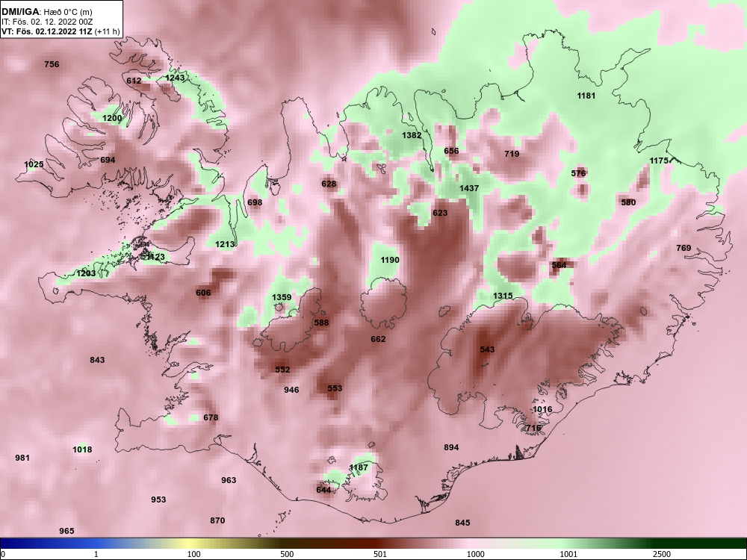The height and width of the screenshot is (560, 747).
Task: Click the yellow segment of the colour scale
Action: pos(190,544)
